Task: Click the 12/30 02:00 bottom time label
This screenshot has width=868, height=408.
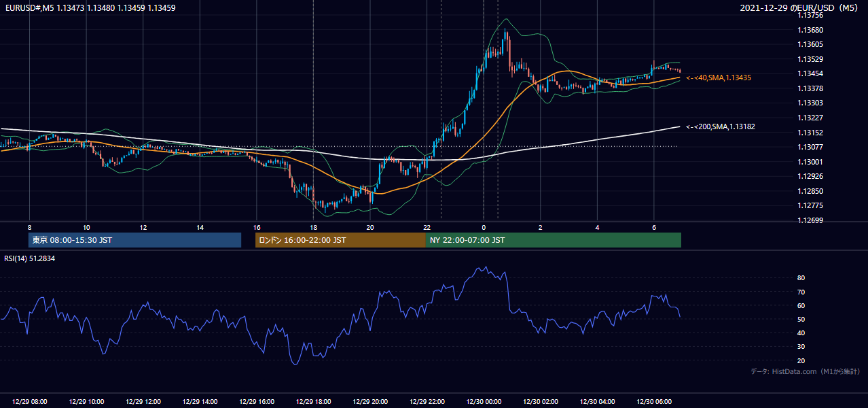Action: point(540,402)
